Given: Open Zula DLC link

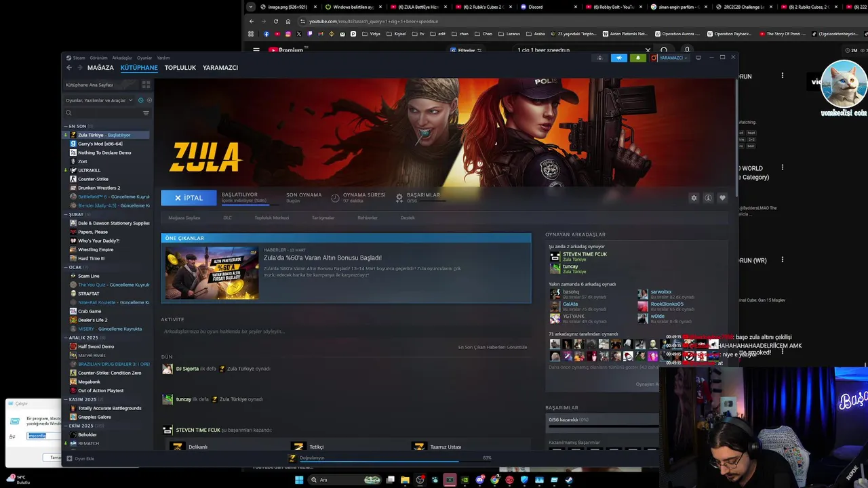Looking at the screenshot, I should coord(227,218).
